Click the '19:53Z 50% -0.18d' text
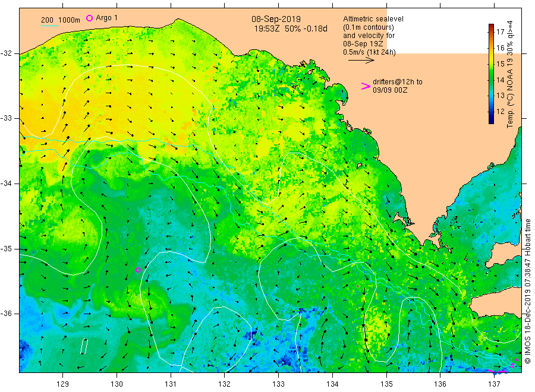The height and width of the screenshot is (392, 535). coord(291,29)
